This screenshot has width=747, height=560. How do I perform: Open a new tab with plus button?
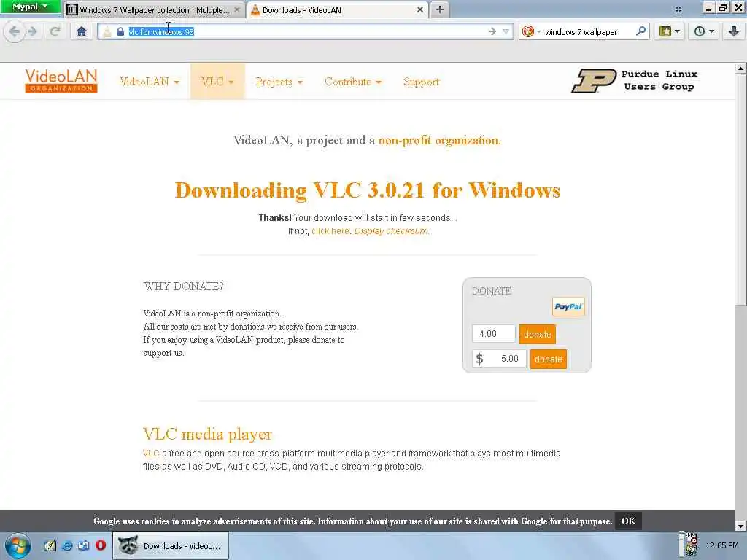[x=440, y=9]
